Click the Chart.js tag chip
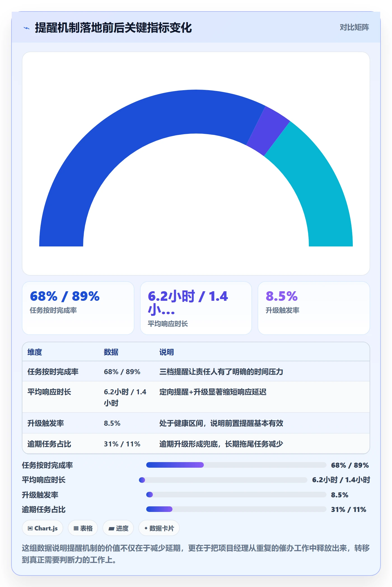 click(x=43, y=528)
